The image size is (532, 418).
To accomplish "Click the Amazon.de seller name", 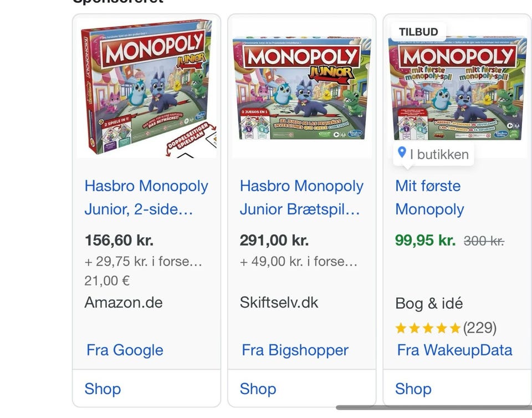I will tap(124, 303).
